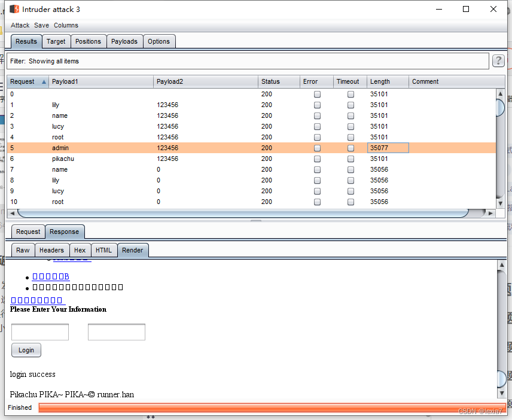Toggle Error checkbox in request 7 name row
512x420 pixels.
click(x=317, y=170)
